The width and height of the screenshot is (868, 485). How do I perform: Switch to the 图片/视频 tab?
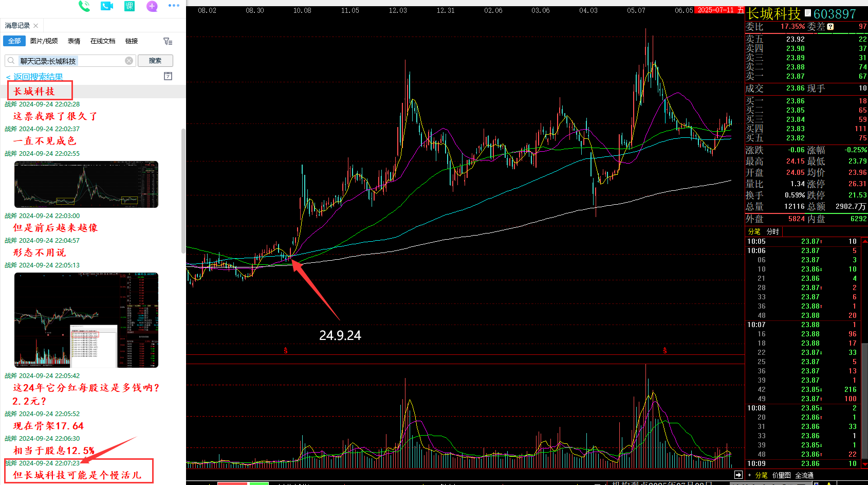tap(44, 41)
